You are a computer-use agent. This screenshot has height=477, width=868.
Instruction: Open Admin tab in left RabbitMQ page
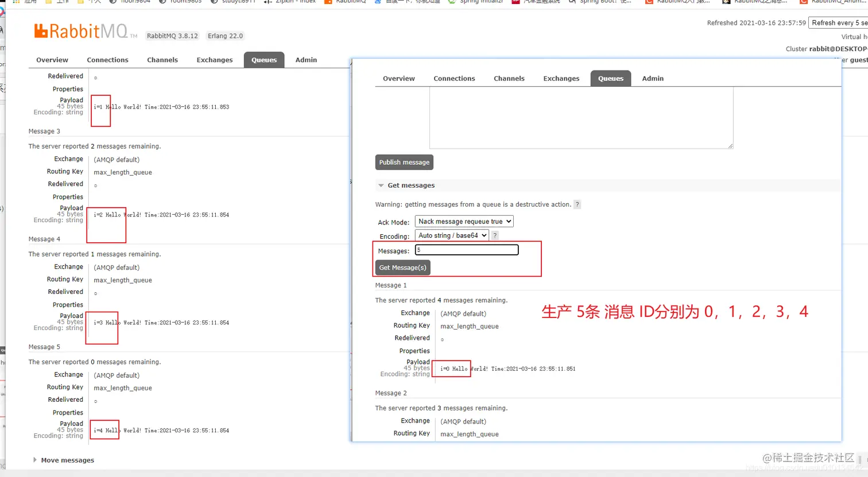click(306, 60)
